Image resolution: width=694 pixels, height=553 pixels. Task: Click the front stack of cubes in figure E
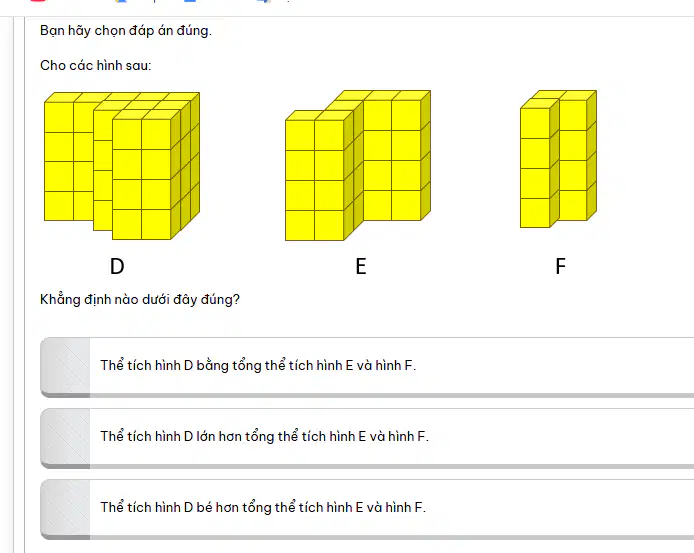click(x=319, y=175)
